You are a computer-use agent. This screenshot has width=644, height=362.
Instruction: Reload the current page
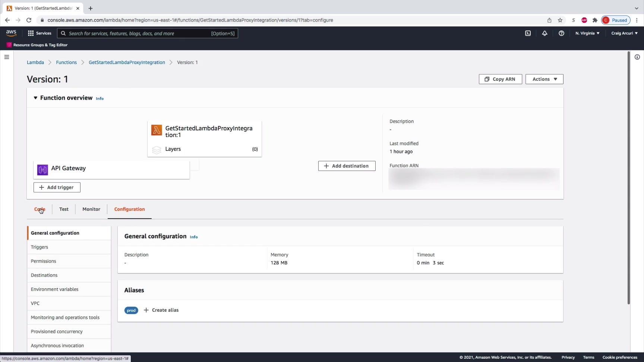point(29,20)
